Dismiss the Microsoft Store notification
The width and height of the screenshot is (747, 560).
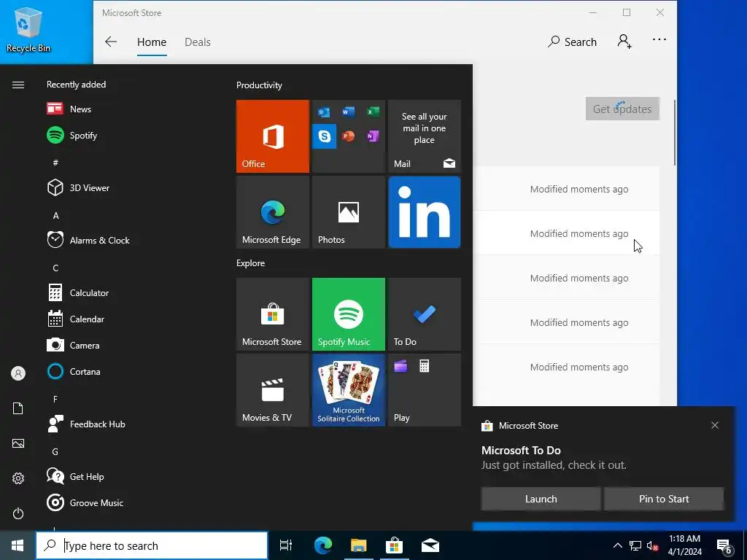tap(715, 425)
